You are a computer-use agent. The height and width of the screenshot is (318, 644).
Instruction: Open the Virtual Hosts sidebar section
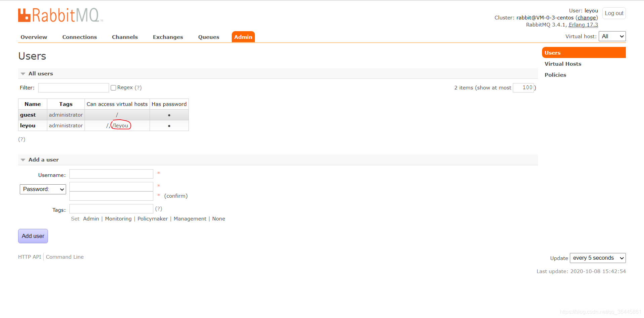coord(563,64)
